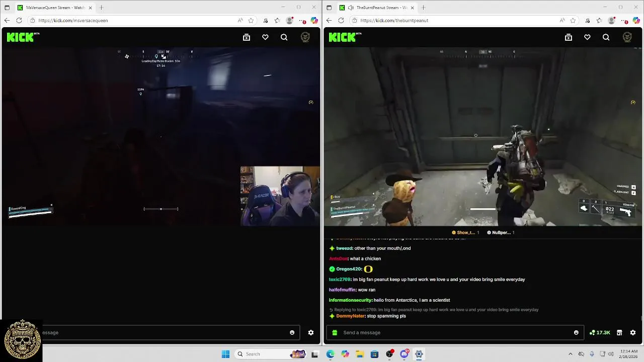Open Discord from the taskbar
The width and height of the screenshot is (644, 362).
[x=404, y=354]
